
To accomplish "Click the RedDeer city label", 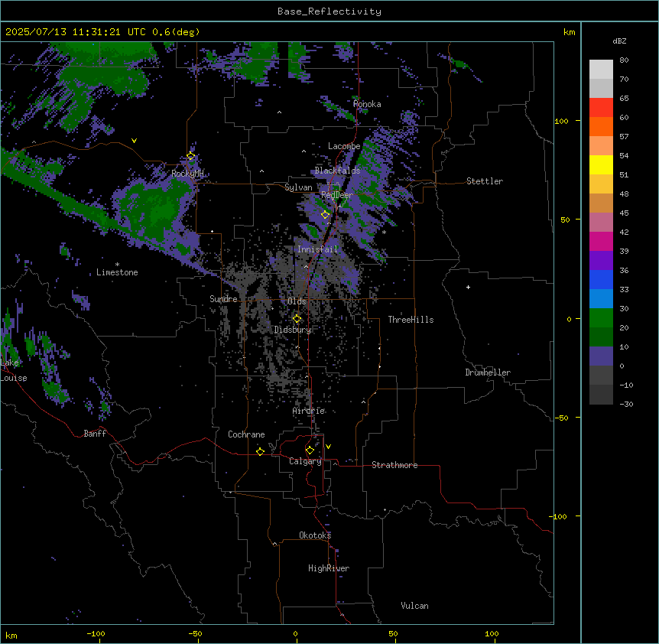I will (337, 195).
